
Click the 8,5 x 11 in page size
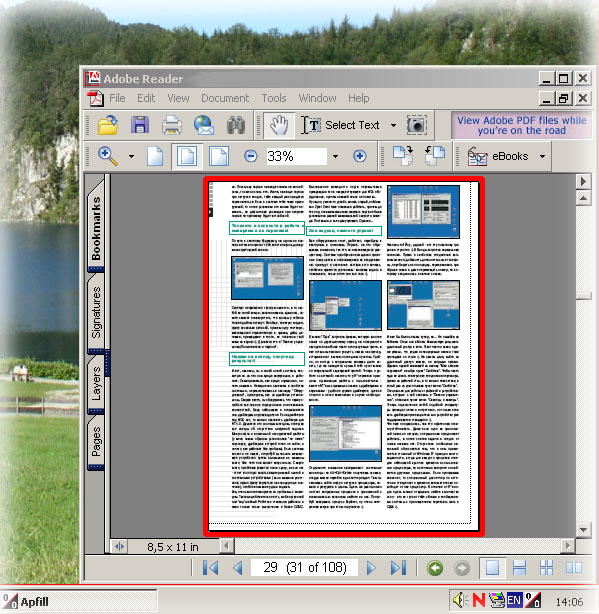173,547
